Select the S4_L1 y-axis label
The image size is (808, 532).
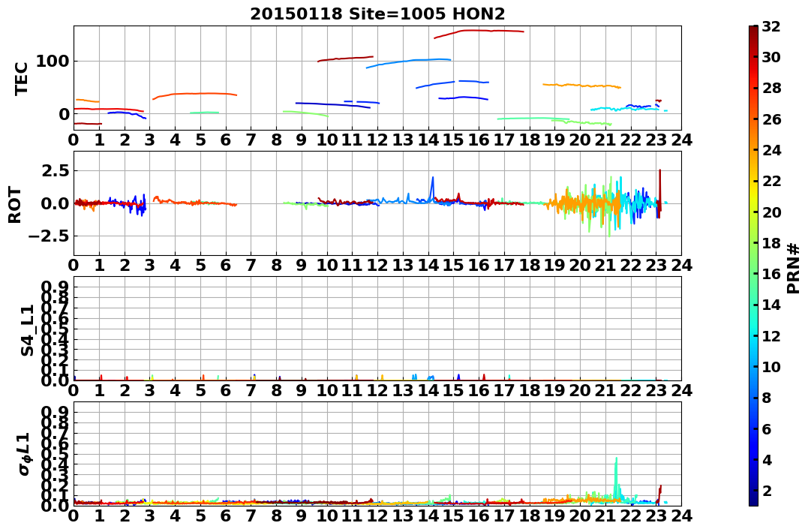[x=27, y=330]
